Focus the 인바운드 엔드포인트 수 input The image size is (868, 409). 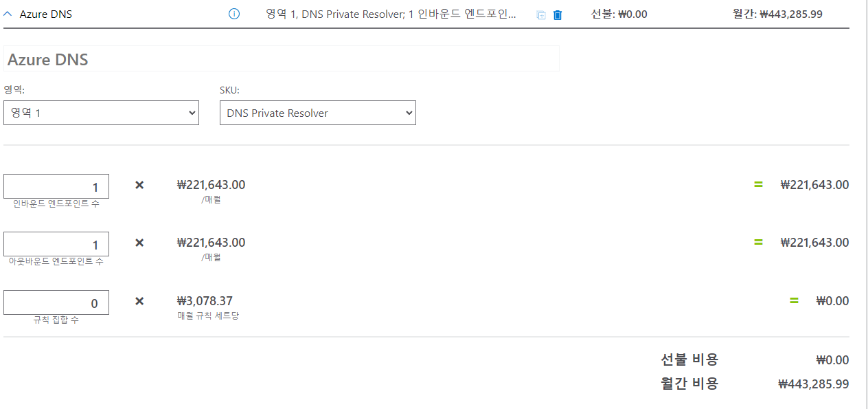click(x=56, y=186)
